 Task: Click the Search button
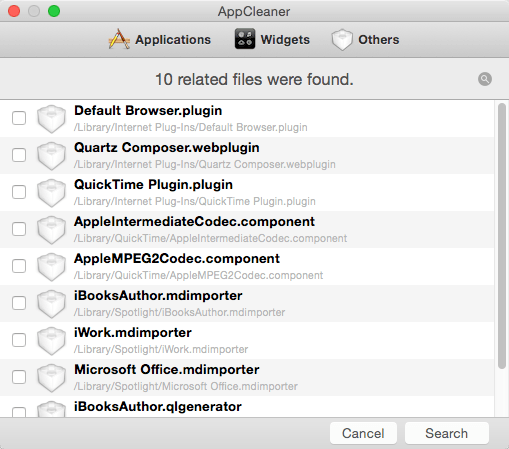tap(447, 433)
